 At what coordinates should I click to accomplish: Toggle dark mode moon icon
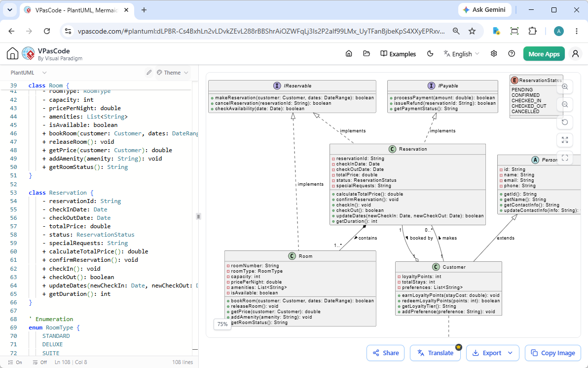(x=430, y=54)
